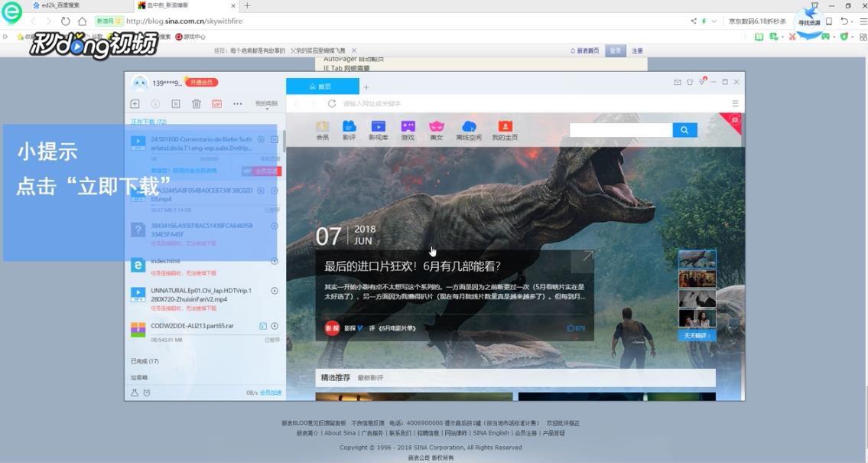Click the 登录 button on Sina page
This screenshot has width=868, height=463.
615,51
